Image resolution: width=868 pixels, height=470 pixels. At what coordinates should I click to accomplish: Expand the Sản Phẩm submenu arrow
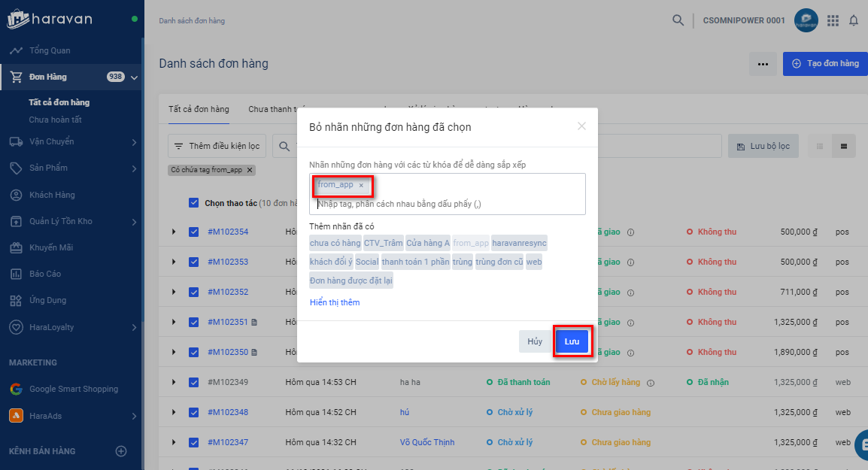point(134,168)
